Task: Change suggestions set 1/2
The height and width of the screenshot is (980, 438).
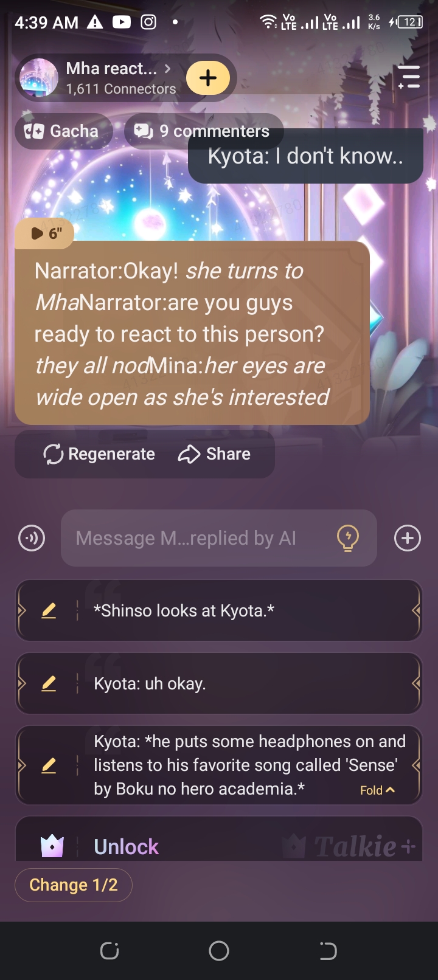Action: pyautogui.click(x=74, y=885)
